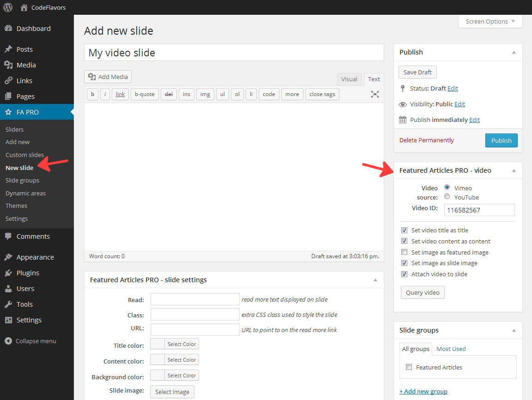
Task: Click Add Media button
Action: [108, 77]
